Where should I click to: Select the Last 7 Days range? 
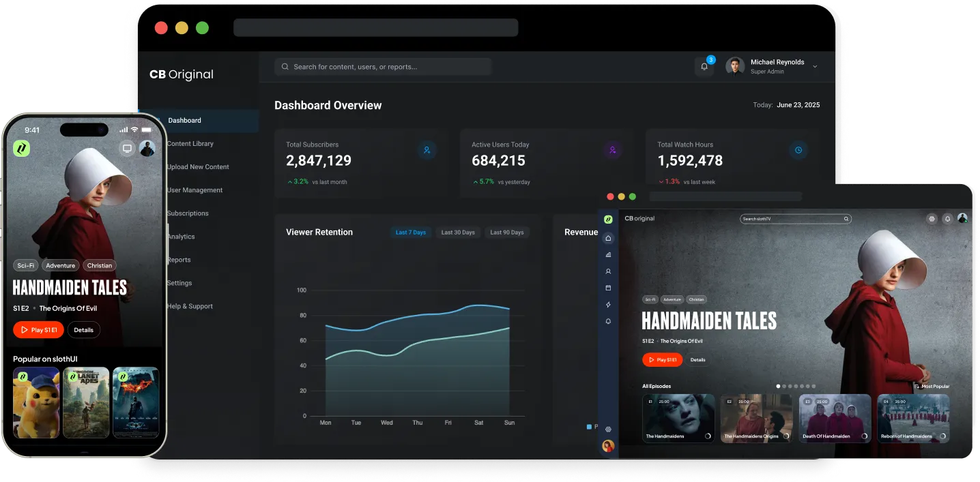[x=411, y=232]
